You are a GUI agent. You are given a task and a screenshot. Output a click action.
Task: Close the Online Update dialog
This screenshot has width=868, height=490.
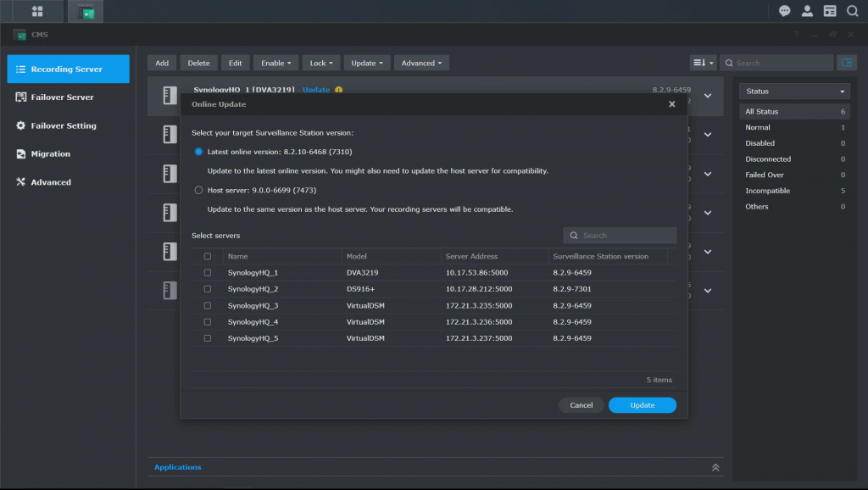pos(671,104)
